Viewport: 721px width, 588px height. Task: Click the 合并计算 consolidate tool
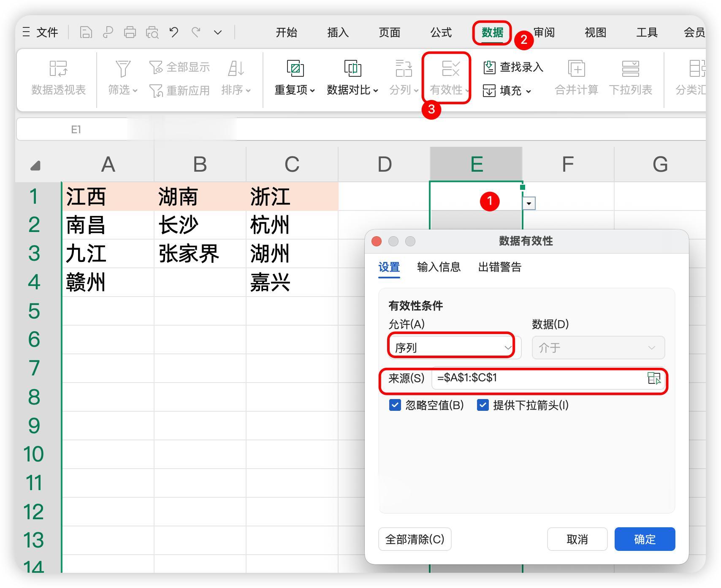click(576, 78)
